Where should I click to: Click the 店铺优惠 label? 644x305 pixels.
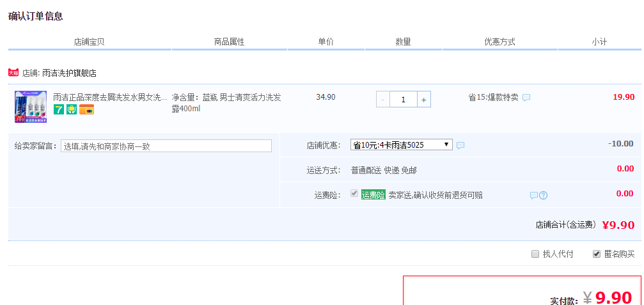pos(324,145)
